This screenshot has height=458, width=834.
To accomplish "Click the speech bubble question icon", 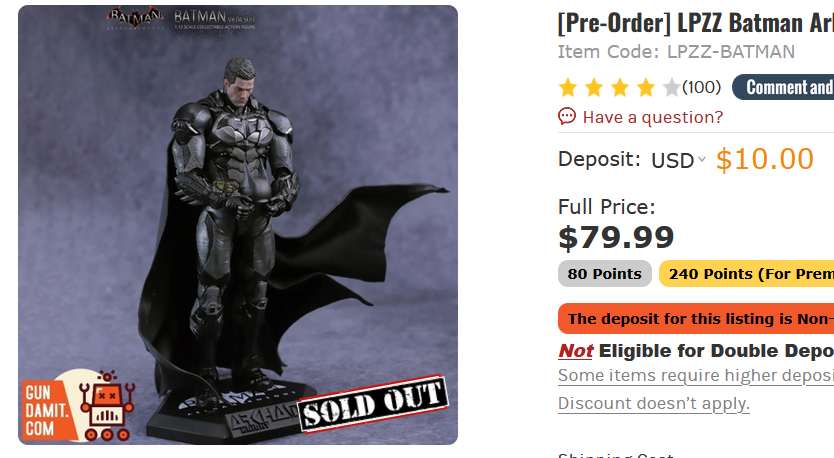I will (x=567, y=117).
